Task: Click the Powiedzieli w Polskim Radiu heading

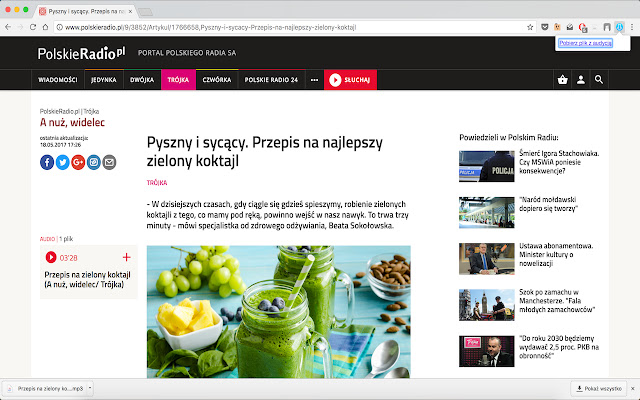Action: [x=509, y=137]
